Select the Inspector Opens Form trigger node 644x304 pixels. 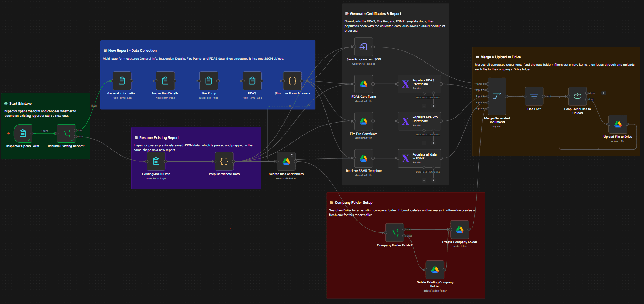coord(23,134)
